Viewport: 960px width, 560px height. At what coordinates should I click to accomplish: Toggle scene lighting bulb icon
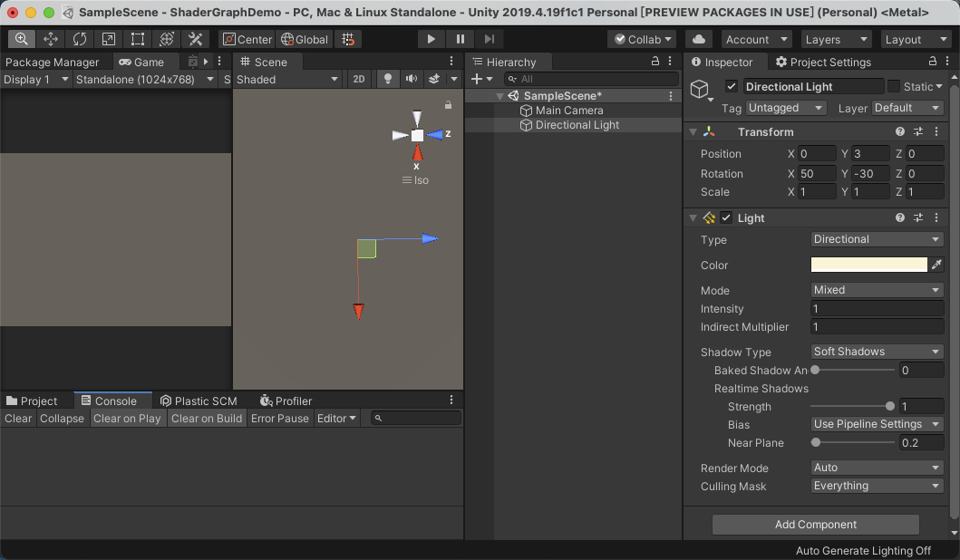point(388,79)
